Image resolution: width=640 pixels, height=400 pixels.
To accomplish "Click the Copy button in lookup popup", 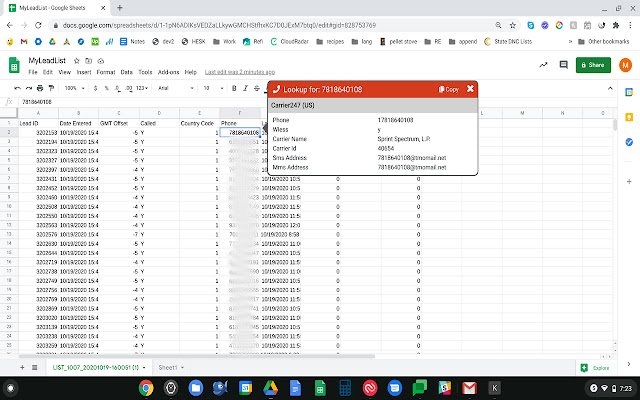I will click(x=449, y=89).
